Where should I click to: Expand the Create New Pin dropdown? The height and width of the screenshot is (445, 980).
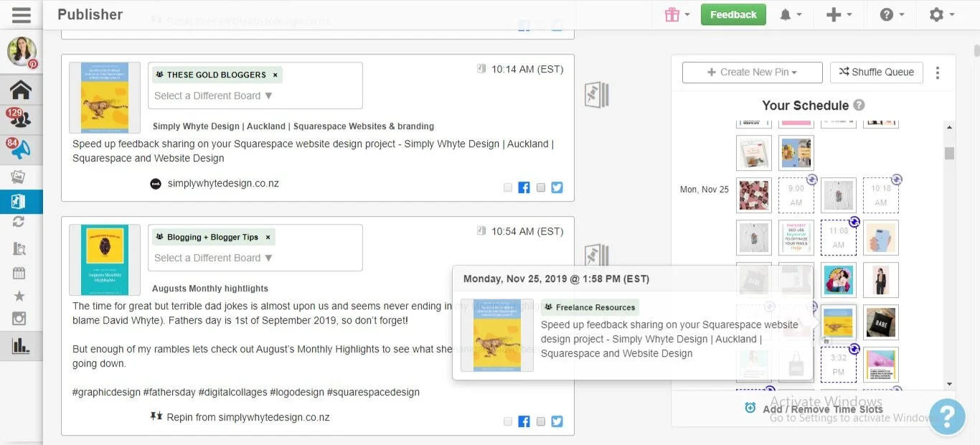[753, 72]
